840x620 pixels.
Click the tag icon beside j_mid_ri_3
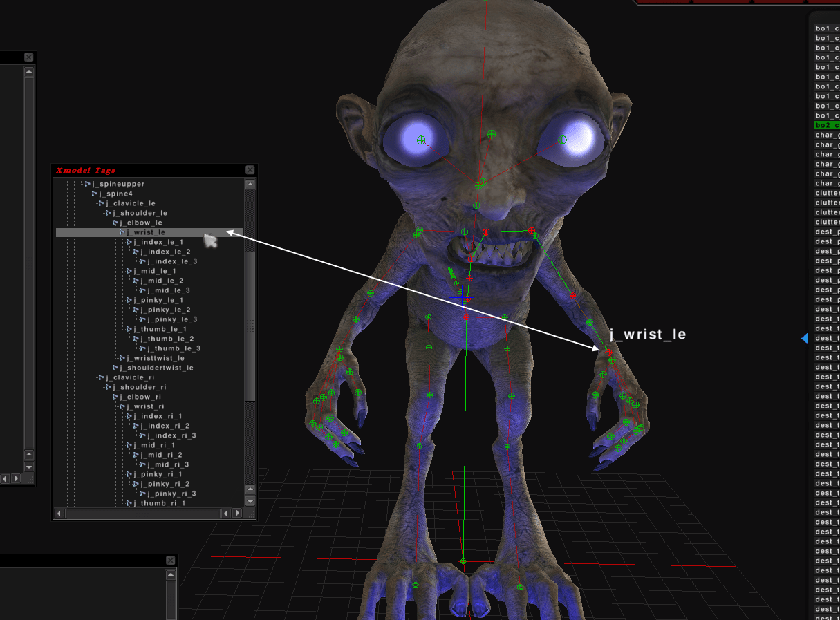tap(143, 464)
